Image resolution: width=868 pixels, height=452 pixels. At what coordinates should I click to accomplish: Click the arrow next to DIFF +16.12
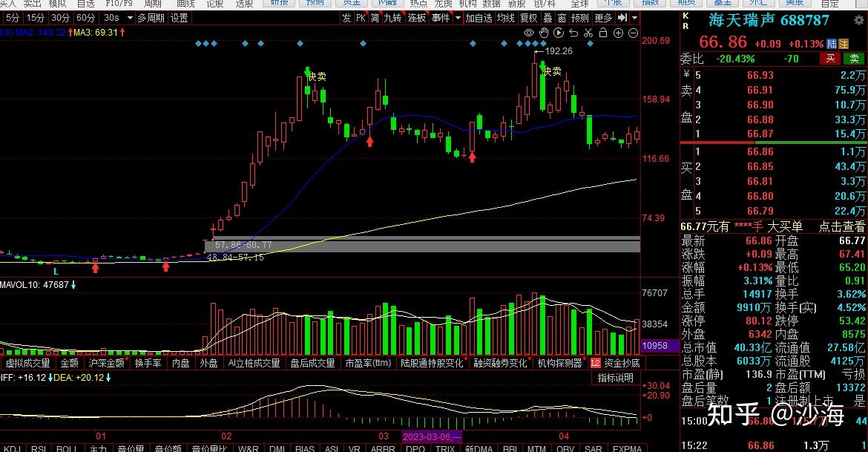coord(50,378)
